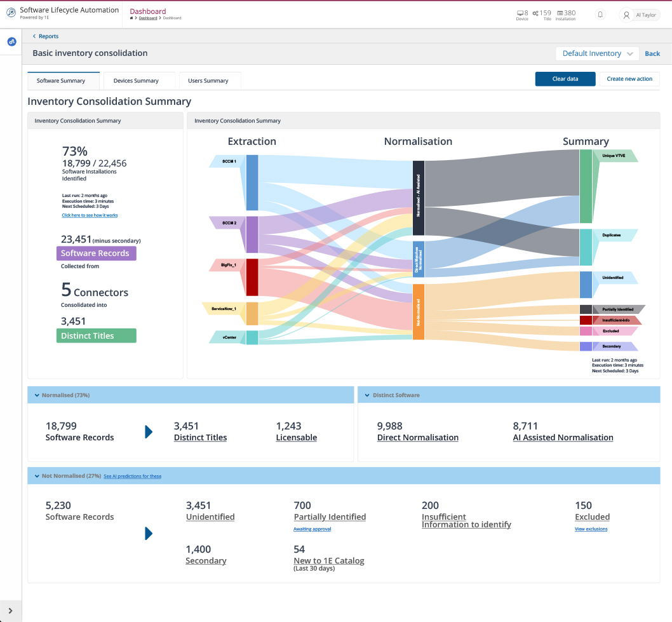Expand the sidebar with bottom chevron
The width and height of the screenshot is (672, 622).
pos(11,611)
